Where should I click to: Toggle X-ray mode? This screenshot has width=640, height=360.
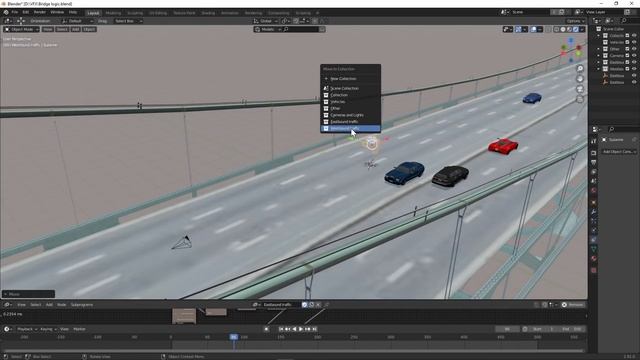tap(549, 29)
